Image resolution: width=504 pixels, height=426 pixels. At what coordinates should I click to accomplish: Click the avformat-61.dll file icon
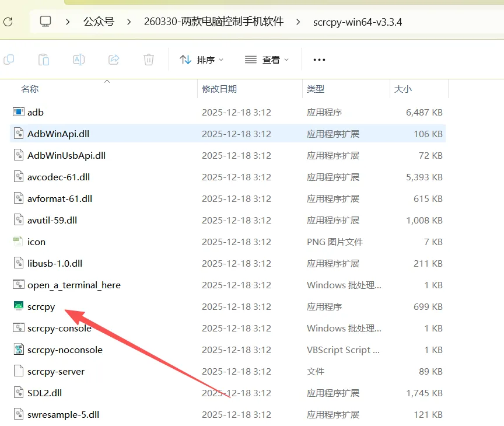(19, 198)
